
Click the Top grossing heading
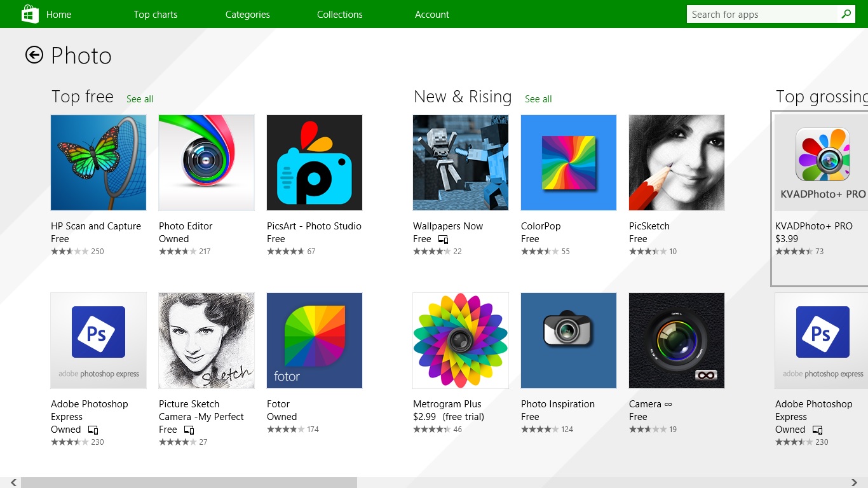pyautogui.click(x=822, y=97)
